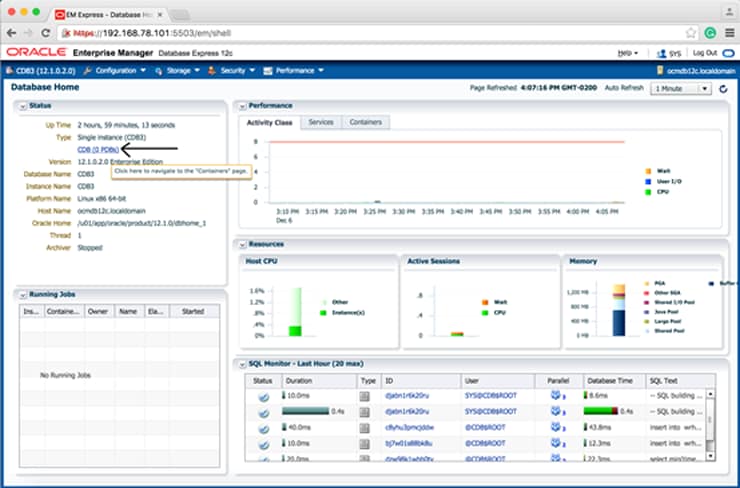Click the Type icon in the 0.4s row
740x488 pixels.
(x=364, y=412)
